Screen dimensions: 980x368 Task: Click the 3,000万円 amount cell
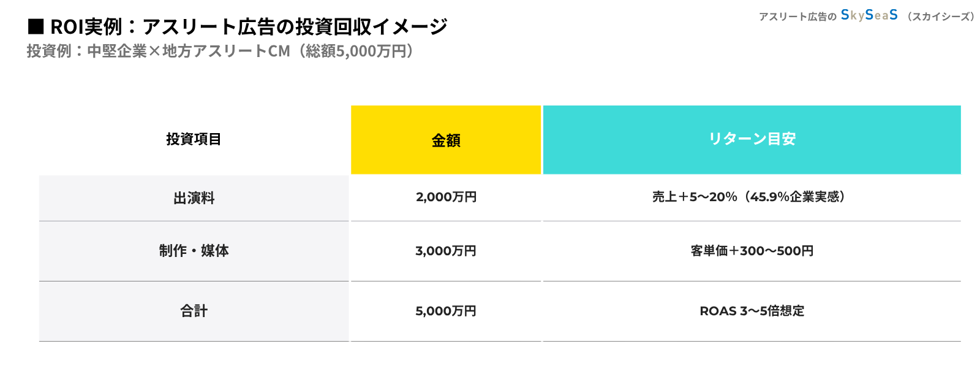pos(446,251)
